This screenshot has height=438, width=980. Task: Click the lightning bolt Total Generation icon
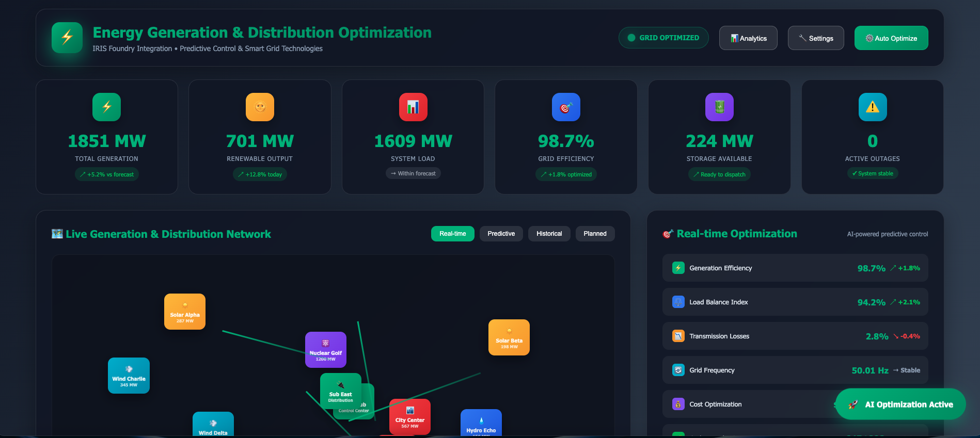[106, 107]
